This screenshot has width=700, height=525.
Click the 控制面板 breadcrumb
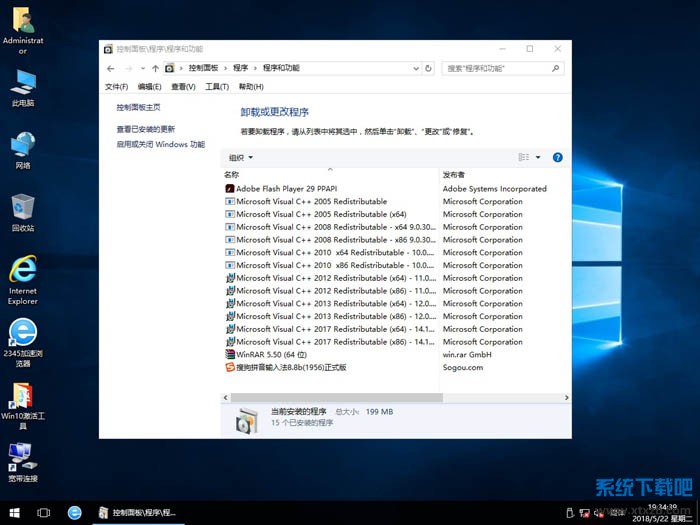203,68
